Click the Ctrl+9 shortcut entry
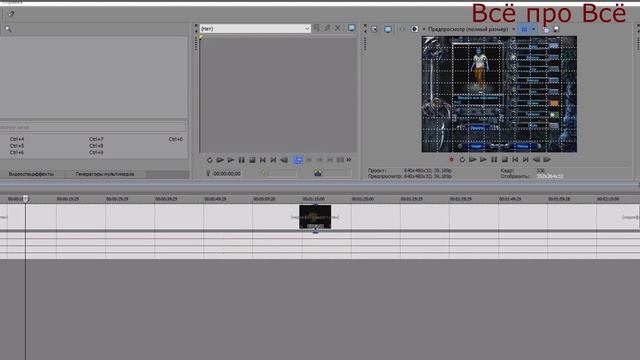 click(x=96, y=152)
